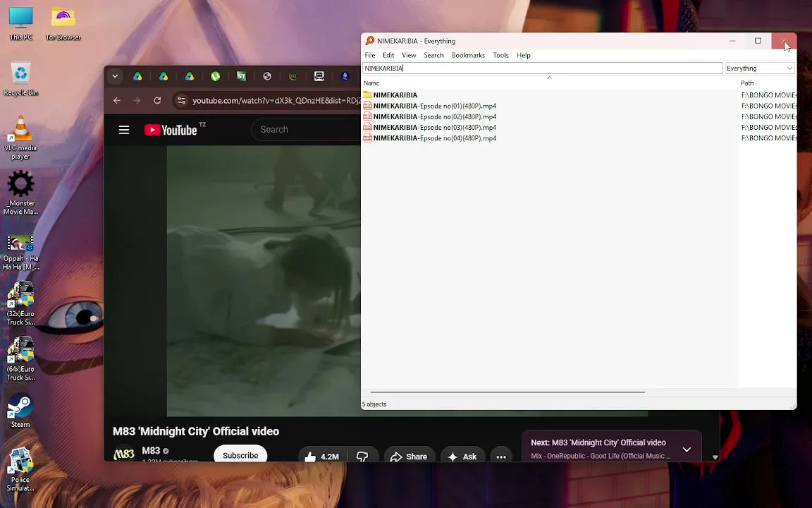Click the M83 channel name link

152,450
